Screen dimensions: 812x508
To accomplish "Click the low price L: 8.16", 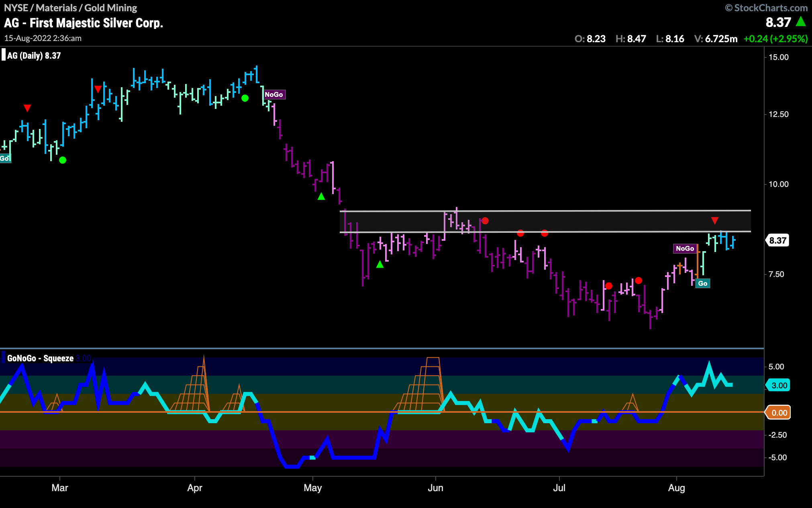I will (x=670, y=39).
